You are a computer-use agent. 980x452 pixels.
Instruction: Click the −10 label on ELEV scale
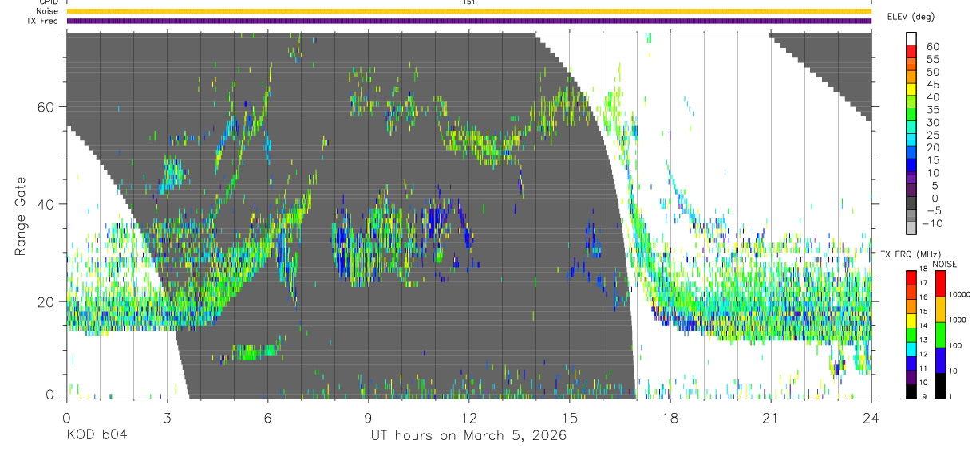[932, 224]
